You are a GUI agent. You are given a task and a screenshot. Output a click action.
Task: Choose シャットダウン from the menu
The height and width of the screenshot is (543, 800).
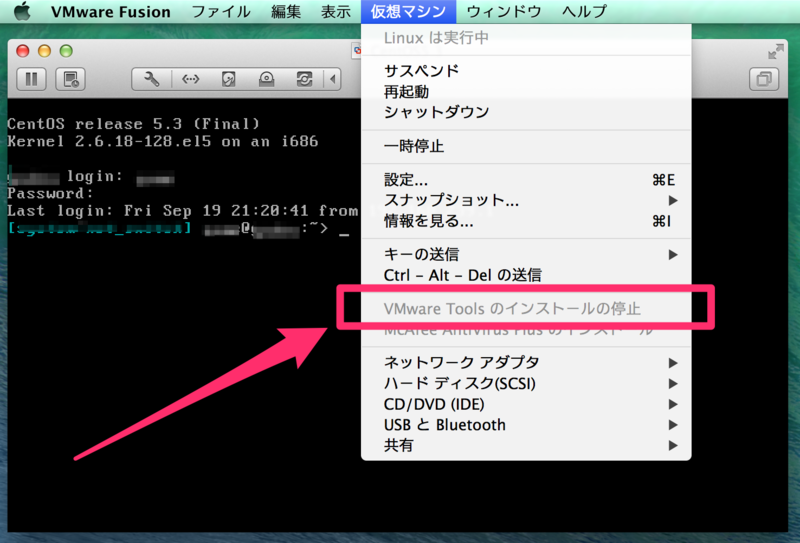(526, 112)
